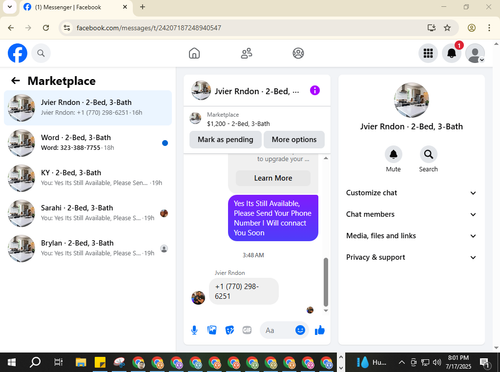The width and height of the screenshot is (500, 372).
Task: Open the Chrome profile icon
Action: pyautogui.click(x=471, y=28)
